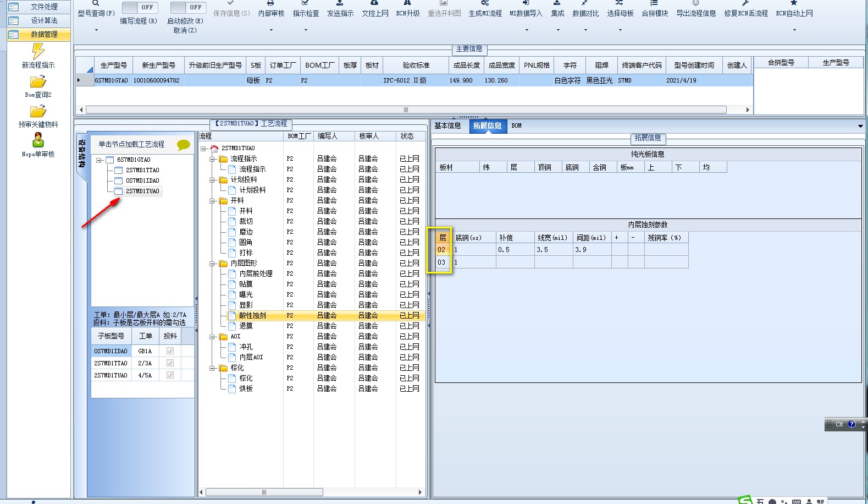Switch to the 基本信息 tab
Viewport: 868px width, 504px height.
point(447,125)
